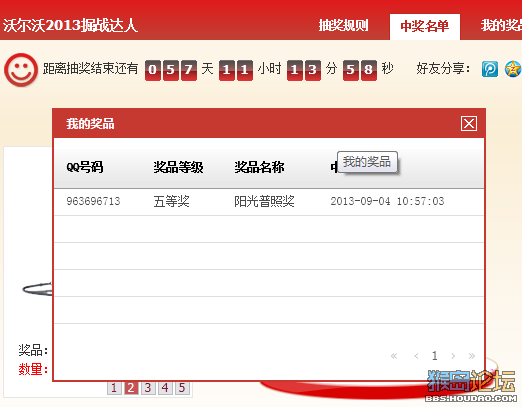The width and height of the screenshot is (522, 407).
Task: Go to previous page single arrow
Action: point(416,356)
